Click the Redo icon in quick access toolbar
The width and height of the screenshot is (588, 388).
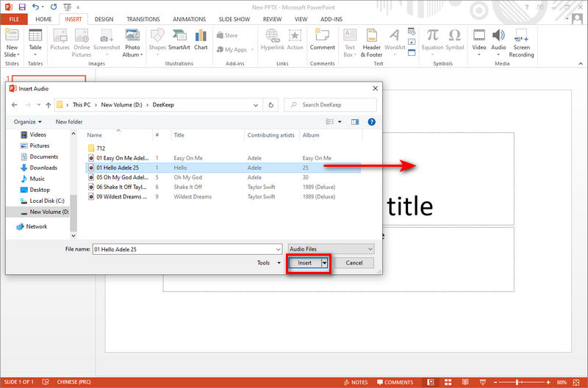coord(54,7)
